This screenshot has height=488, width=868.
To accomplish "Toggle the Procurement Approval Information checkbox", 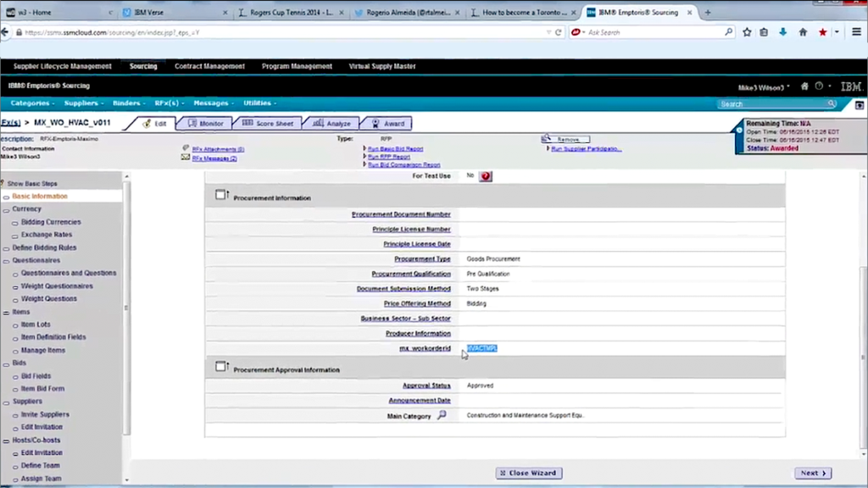I will click(x=220, y=366).
